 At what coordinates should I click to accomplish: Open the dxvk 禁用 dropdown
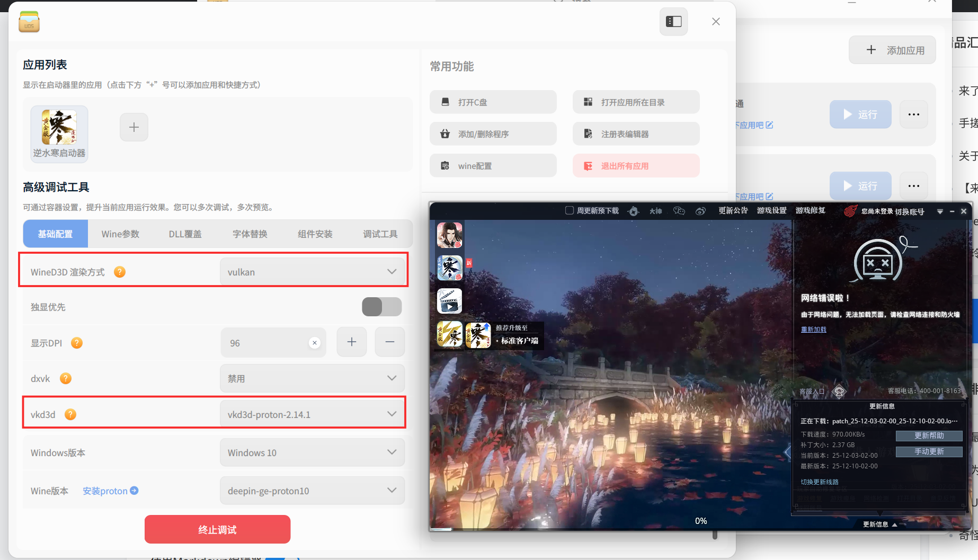313,378
